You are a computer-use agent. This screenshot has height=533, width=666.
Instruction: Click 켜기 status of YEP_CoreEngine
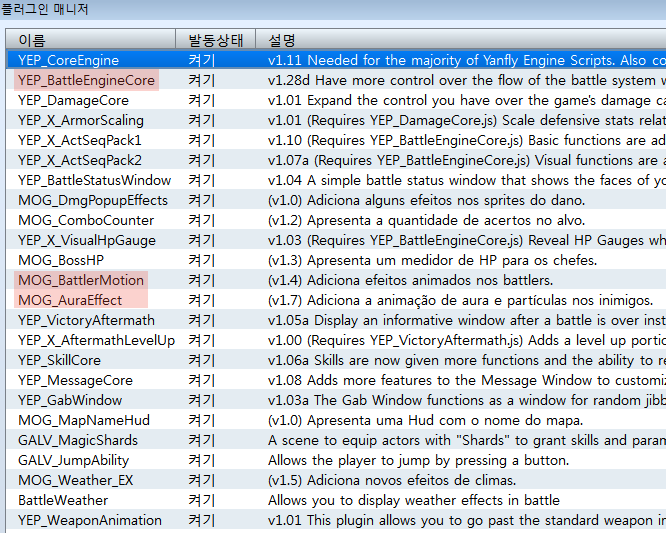(202, 60)
